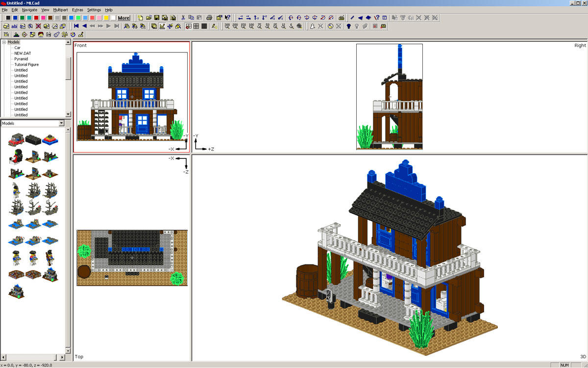Open the Minifig generator head icon

(41, 35)
